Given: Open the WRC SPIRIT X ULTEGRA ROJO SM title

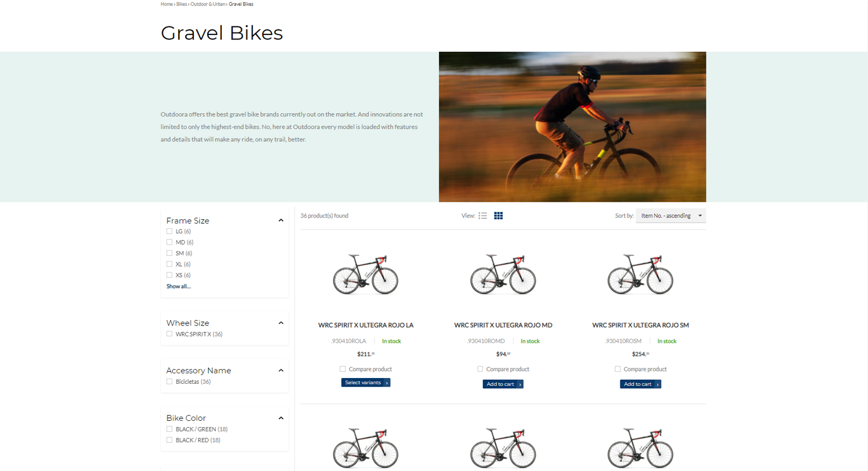Looking at the screenshot, I should (x=641, y=325).
